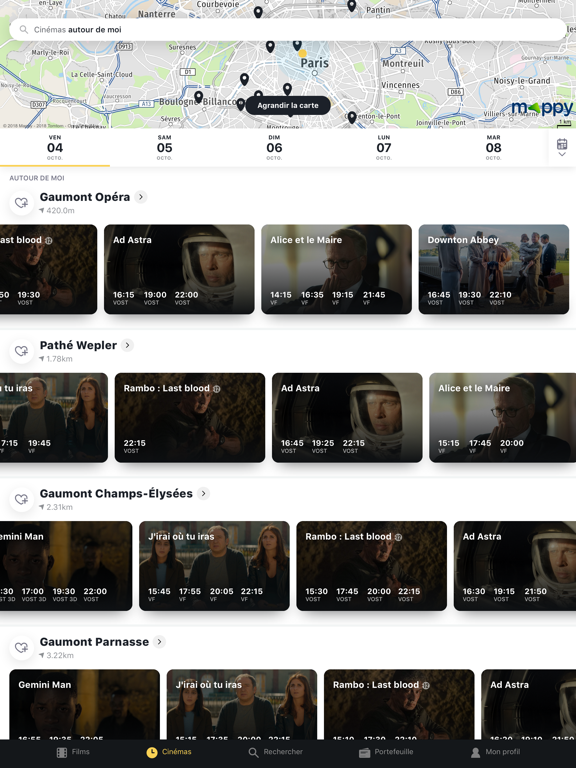The image size is (576, 768).
Task: Select Rambo 17:45 showtime at Champs-Élysées
Action: (x=347, y=594)
